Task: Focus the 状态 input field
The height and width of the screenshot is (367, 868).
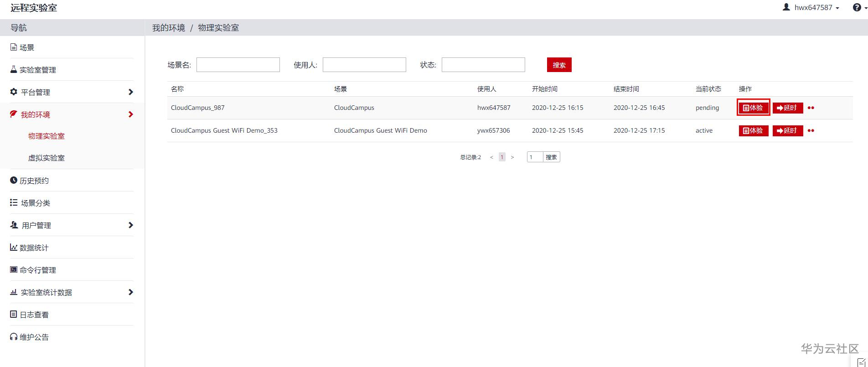Action: click(483, 65)
